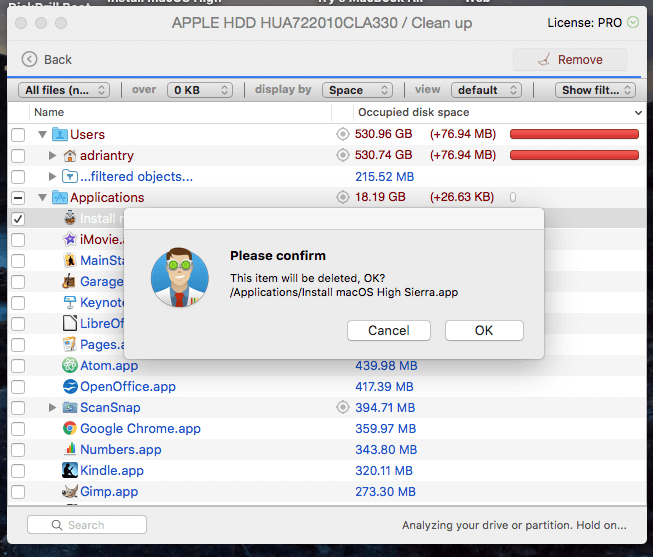This screenshot has height=557, width=653.
Task: Click the green License PRO check icon
Action: pyautogui.click(x=633, y=22)
